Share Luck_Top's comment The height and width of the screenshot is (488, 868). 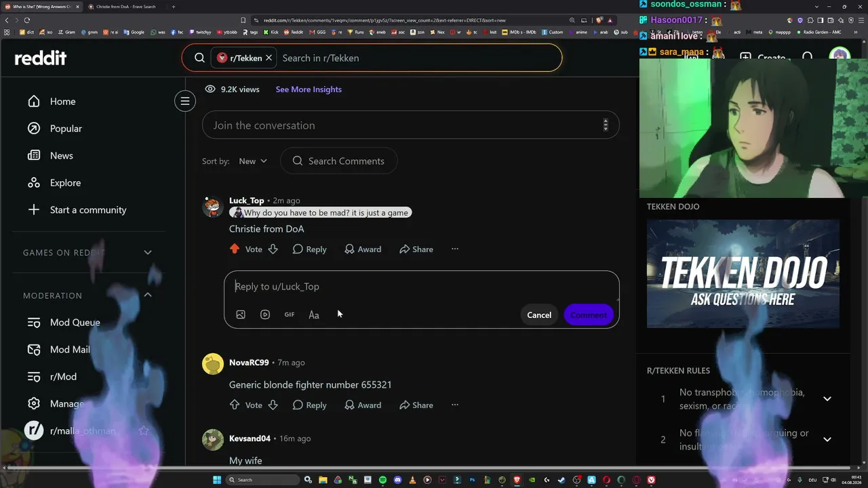click(x=416, y=249)
